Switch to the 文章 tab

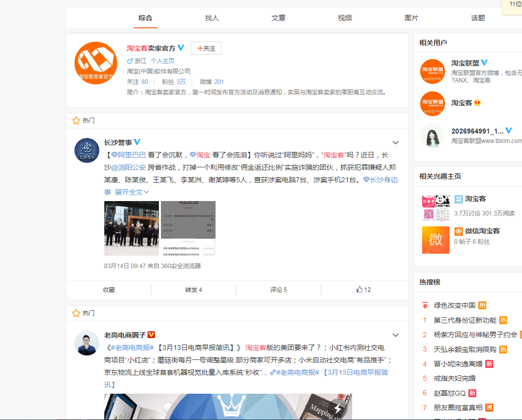[278, 18]
